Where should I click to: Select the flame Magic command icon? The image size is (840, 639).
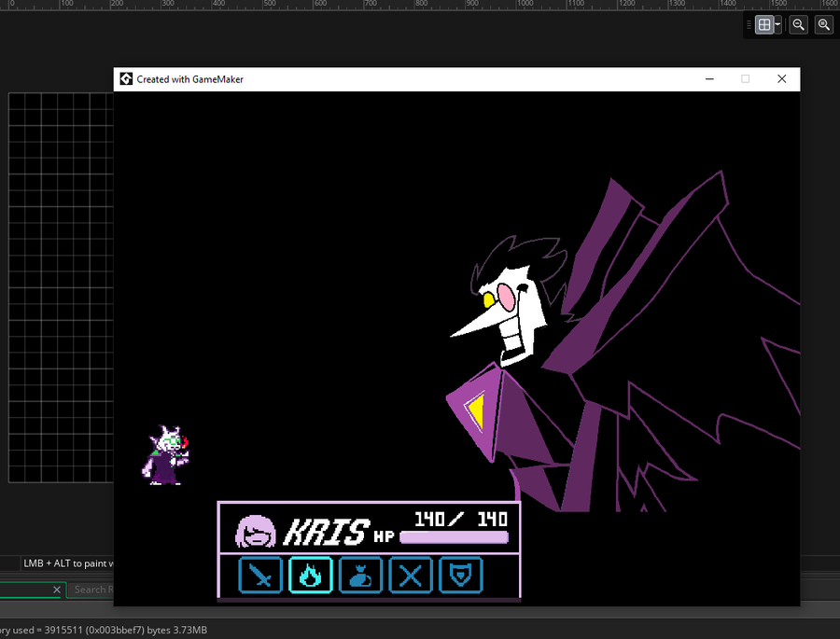(311, 576)
